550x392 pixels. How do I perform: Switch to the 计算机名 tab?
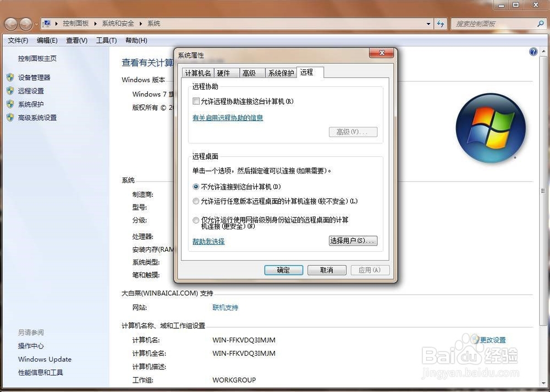pyautogui.click(x=198, y=73)
